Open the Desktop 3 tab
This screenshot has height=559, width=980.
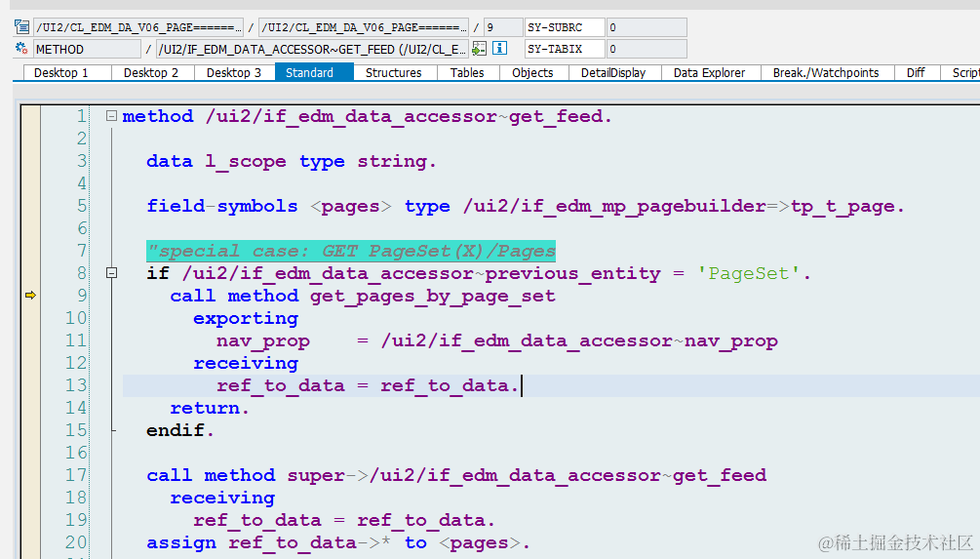click(234, 72)
